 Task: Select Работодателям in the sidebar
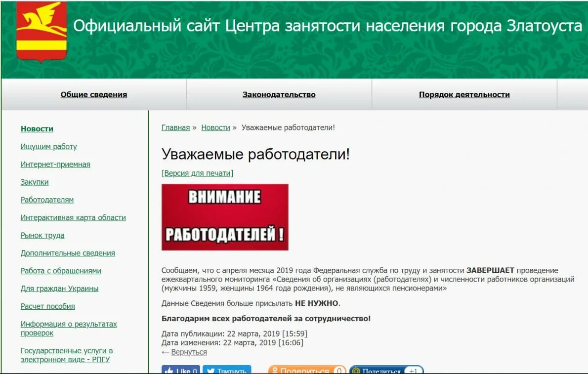[x=46, y=200]
